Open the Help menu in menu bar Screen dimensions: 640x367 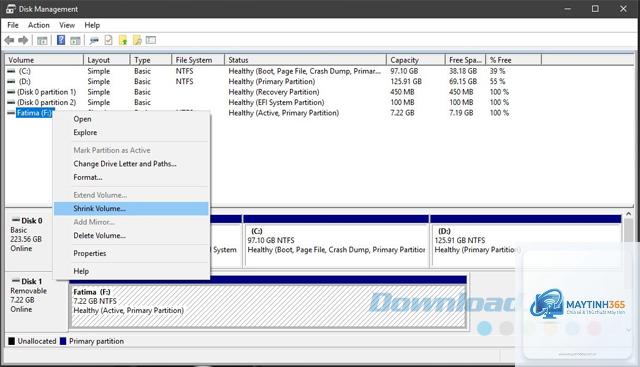(x=92, y=25)
